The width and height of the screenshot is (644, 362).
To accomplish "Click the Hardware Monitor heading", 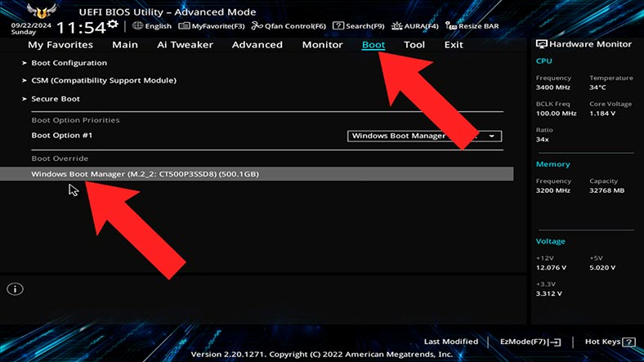I will point(590,44).
